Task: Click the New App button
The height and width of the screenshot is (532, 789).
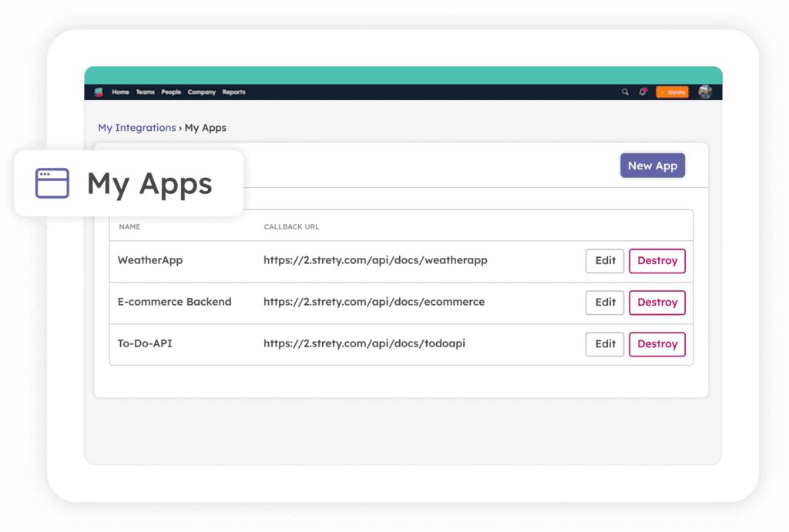Action: tap(652, 166)
